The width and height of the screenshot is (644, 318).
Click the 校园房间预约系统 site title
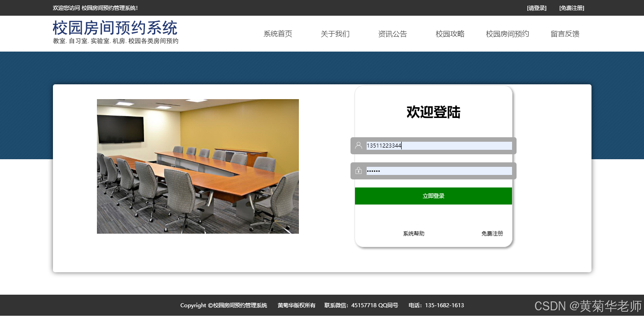(x=115, y=28)
